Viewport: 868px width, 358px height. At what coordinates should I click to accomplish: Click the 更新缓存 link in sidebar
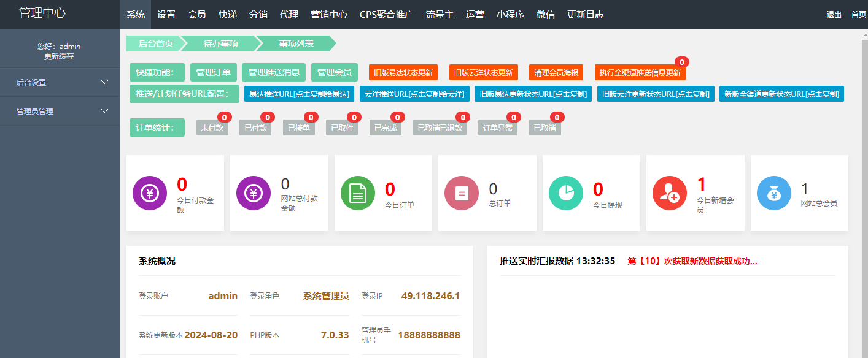59,56
